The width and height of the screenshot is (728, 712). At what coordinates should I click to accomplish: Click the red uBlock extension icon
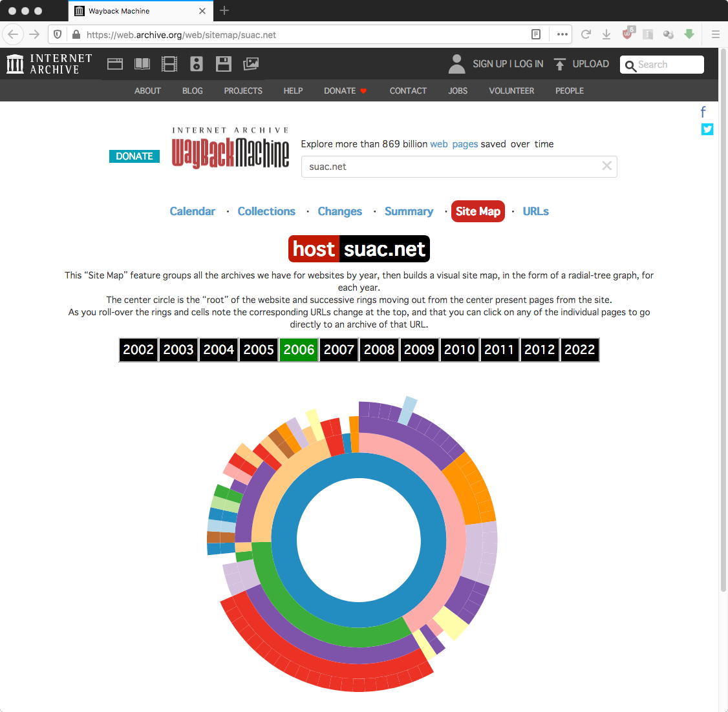[628, 34]
